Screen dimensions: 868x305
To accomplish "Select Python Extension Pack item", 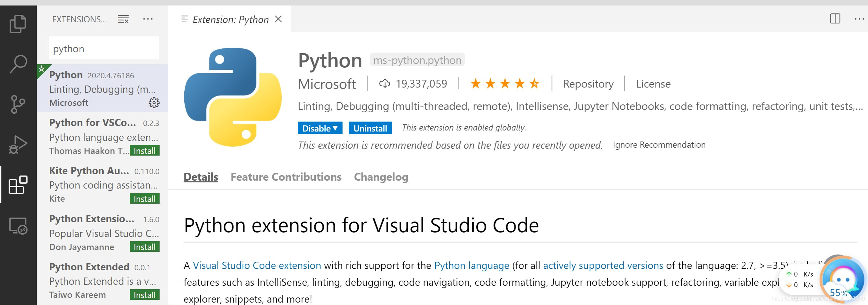I will tap(102, 233).
